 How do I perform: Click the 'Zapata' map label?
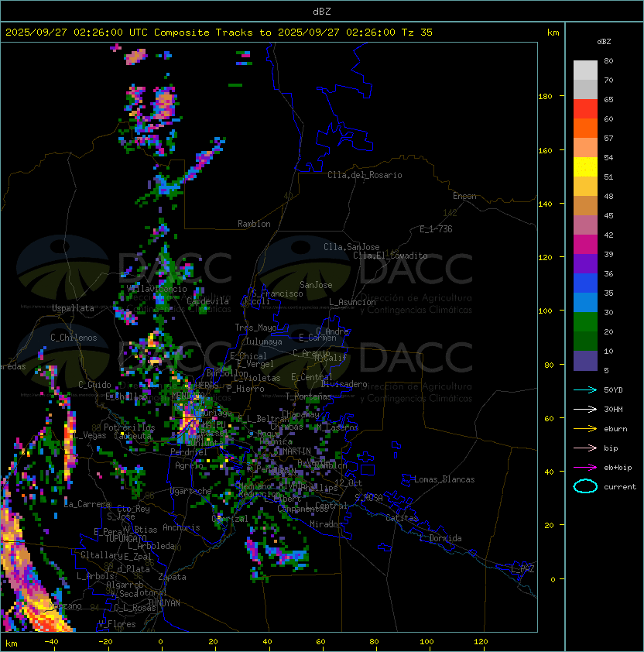[172, 577]
